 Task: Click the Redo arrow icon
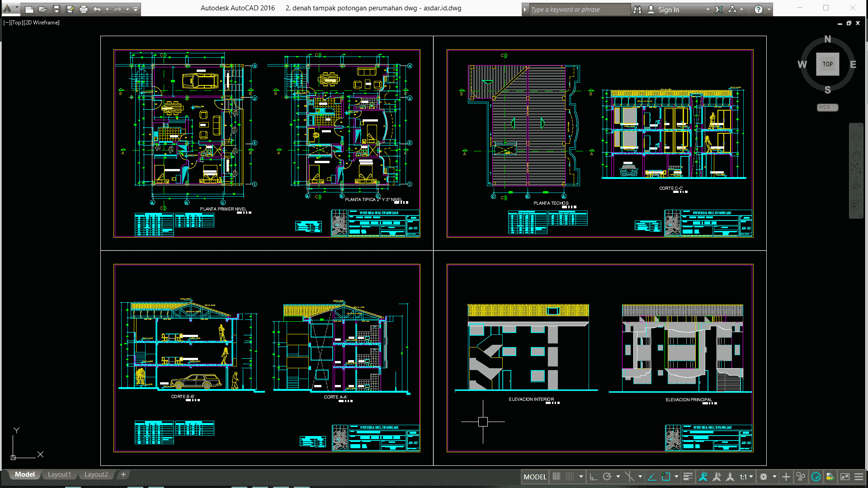[118, 9]
